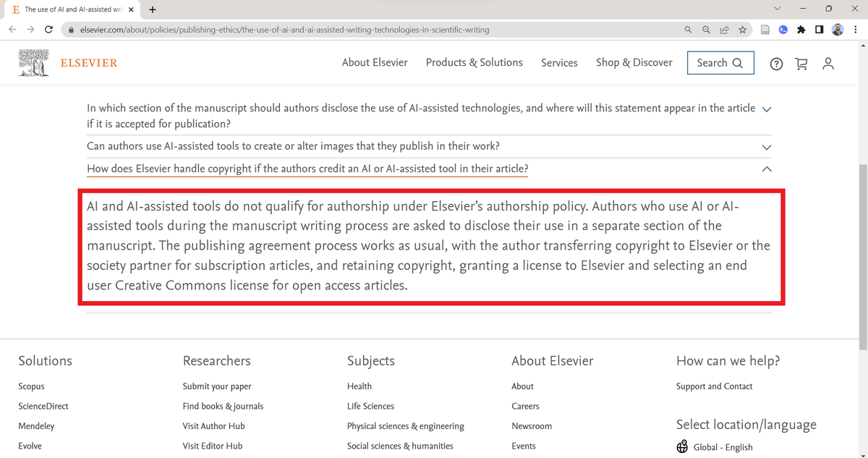
Task: Click the copyright handling question link
Action: pos(307,169)
